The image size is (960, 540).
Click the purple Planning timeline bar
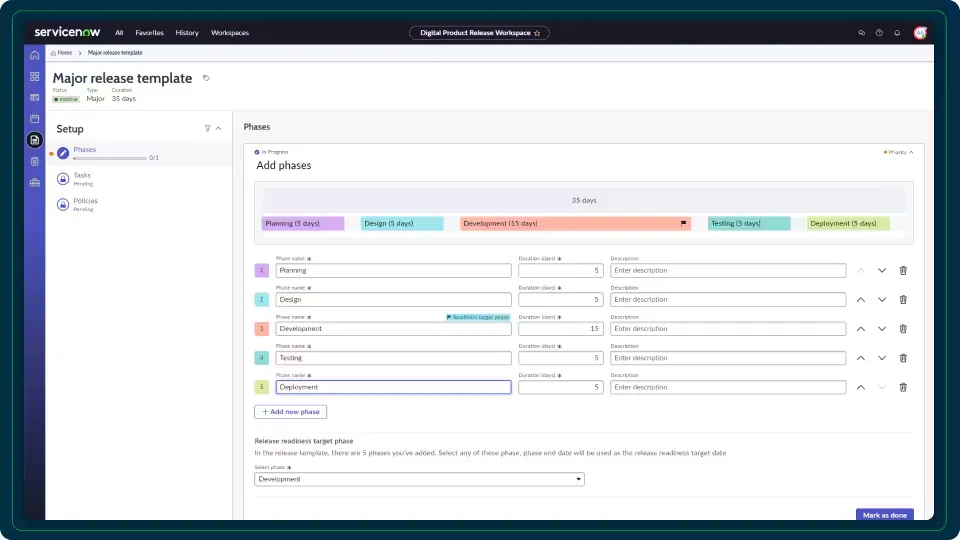click(303, 223)
